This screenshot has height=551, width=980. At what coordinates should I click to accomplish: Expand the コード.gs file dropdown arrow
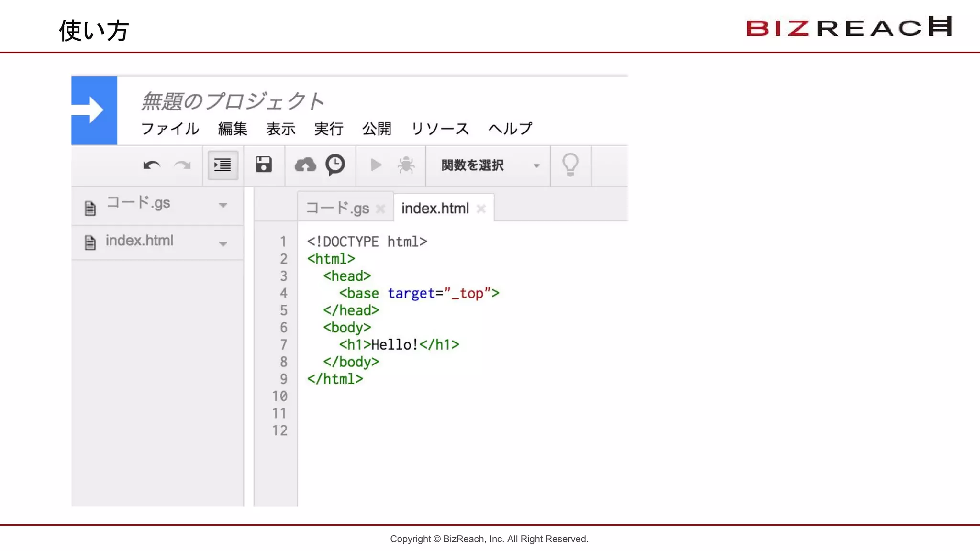coord(223,205)
